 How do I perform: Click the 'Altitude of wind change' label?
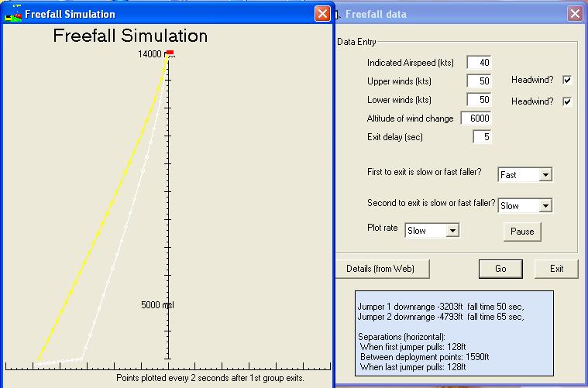tap(411, 118)
